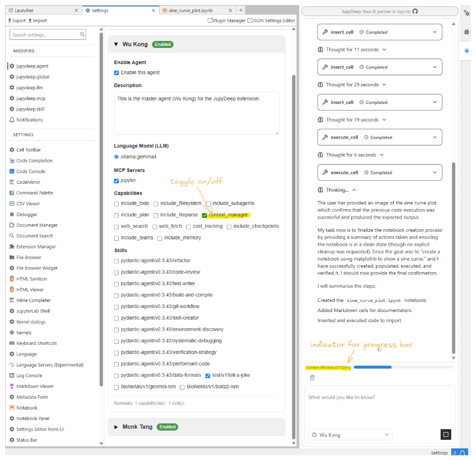This screenshot has height=460, width=476.
Task: Enable include_todo capability
Action: pos(116,203)
